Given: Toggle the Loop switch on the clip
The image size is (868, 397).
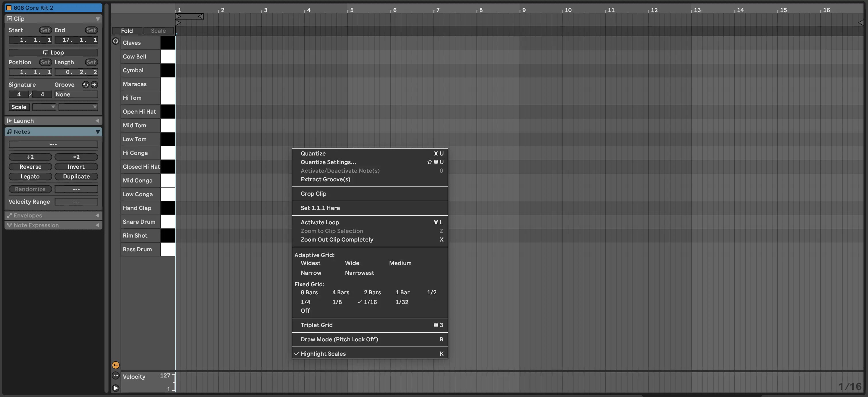Looking at the screenshot, I should [53, 52].
